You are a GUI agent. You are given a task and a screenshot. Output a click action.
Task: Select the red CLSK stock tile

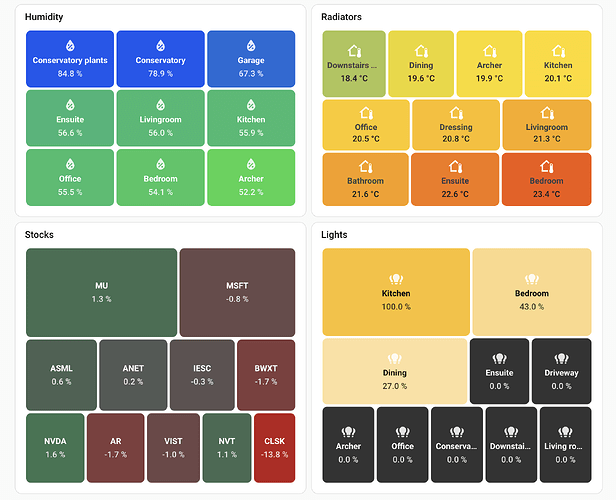(x=274, y=447)
